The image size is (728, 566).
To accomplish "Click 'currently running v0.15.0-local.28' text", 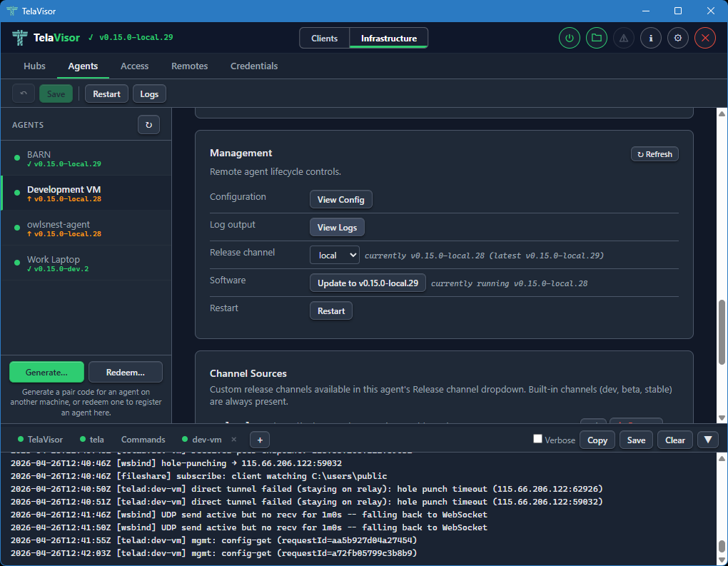I will pyautogui.click(x=510, y=283).
